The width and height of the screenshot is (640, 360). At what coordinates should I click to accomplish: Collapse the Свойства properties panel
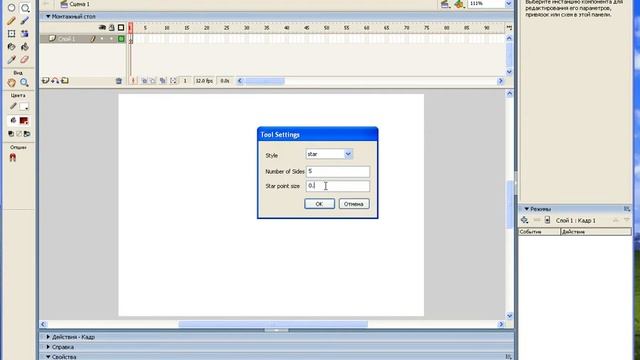pos(48,357)
